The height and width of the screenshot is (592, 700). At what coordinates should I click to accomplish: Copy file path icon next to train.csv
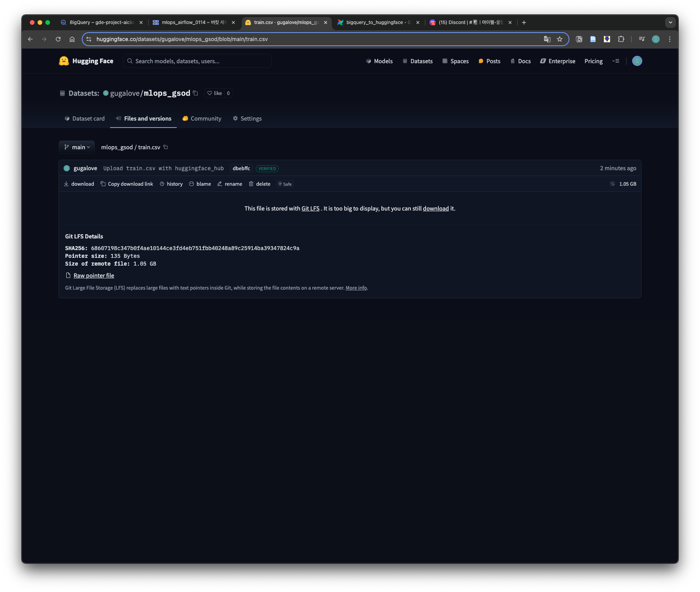point(166,147)
